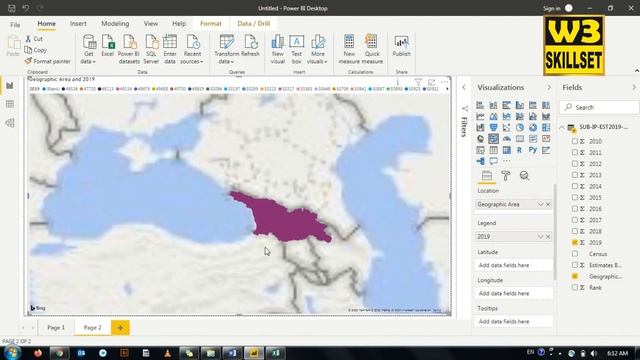Viewport: 640px width, 360px height.
Task: Click Format painter
Action: pos(48,61)
